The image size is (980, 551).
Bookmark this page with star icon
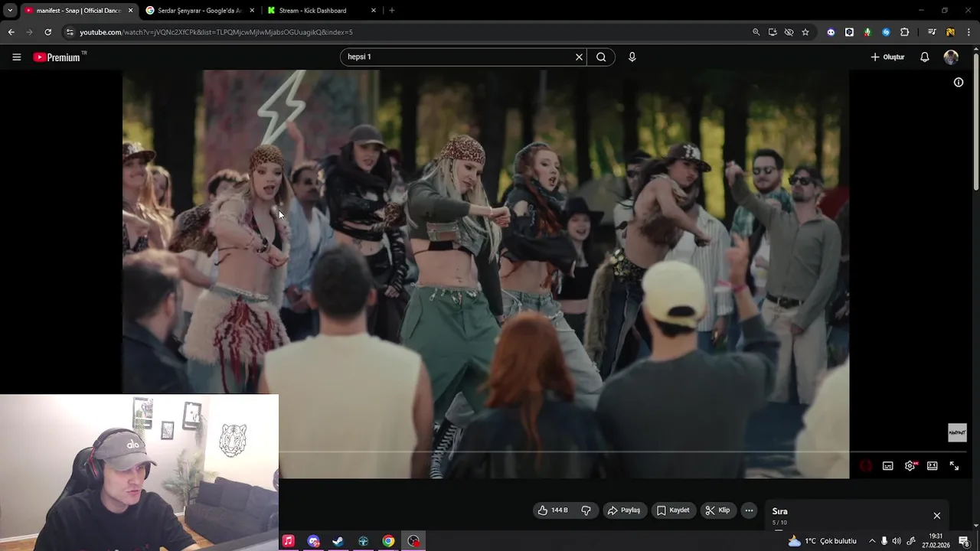(805, 32)
